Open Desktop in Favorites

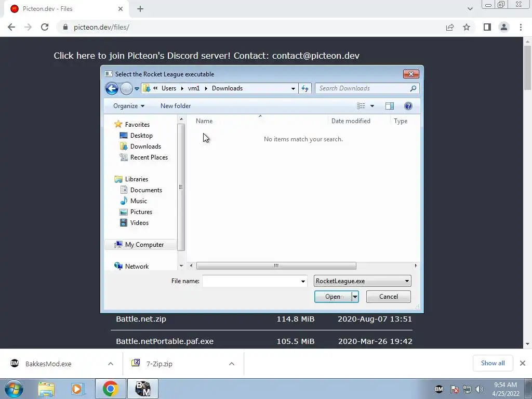click(x=141, y=136)
